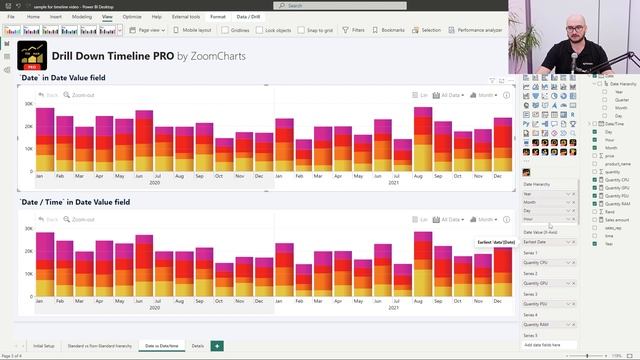Open the Data / Drill ribbon tab
The height and width of the screenshot is (360, 640).
click(x=248, y=17)
